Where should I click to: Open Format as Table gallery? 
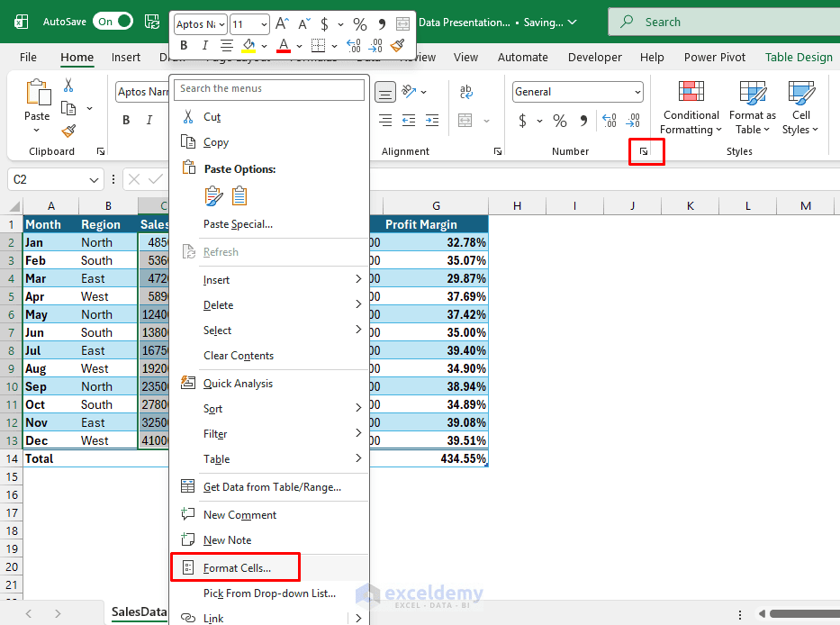coord(752,108)
